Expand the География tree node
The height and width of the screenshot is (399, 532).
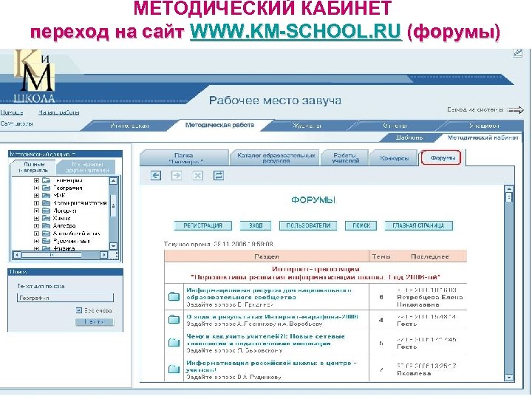(36, 188)
